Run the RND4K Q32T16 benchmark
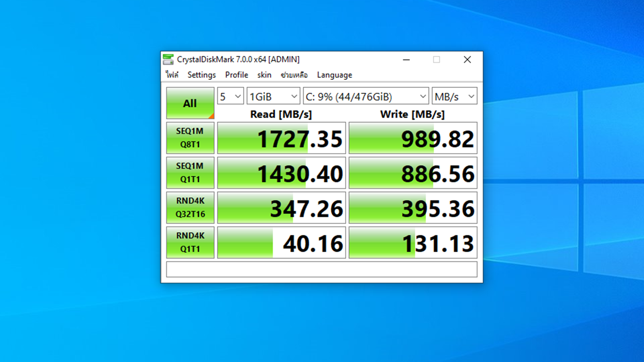Image resolution: width=644 pixels, height=362 pixels. (190, 207)
